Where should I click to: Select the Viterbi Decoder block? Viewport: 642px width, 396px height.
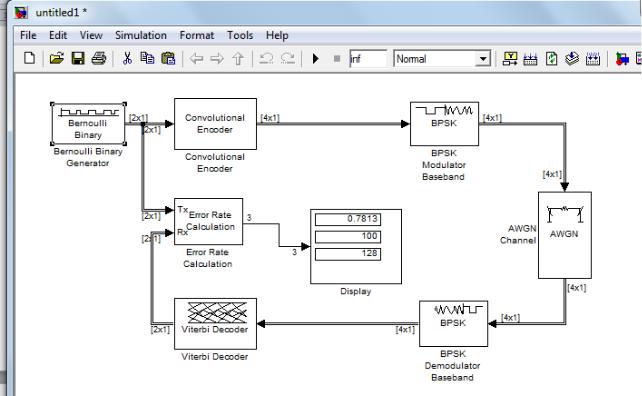[x=215, y=324]
